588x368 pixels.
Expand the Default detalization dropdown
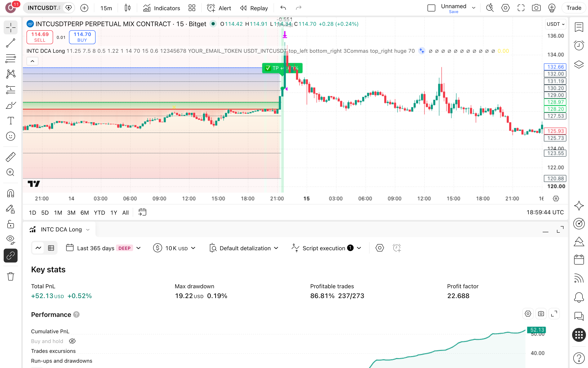point(244,248)
